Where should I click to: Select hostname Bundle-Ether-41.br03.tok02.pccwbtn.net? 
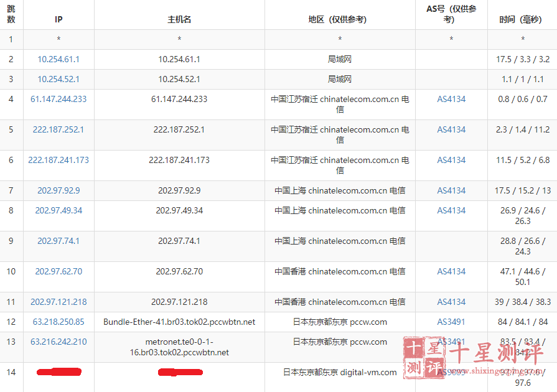click(179, 322)
